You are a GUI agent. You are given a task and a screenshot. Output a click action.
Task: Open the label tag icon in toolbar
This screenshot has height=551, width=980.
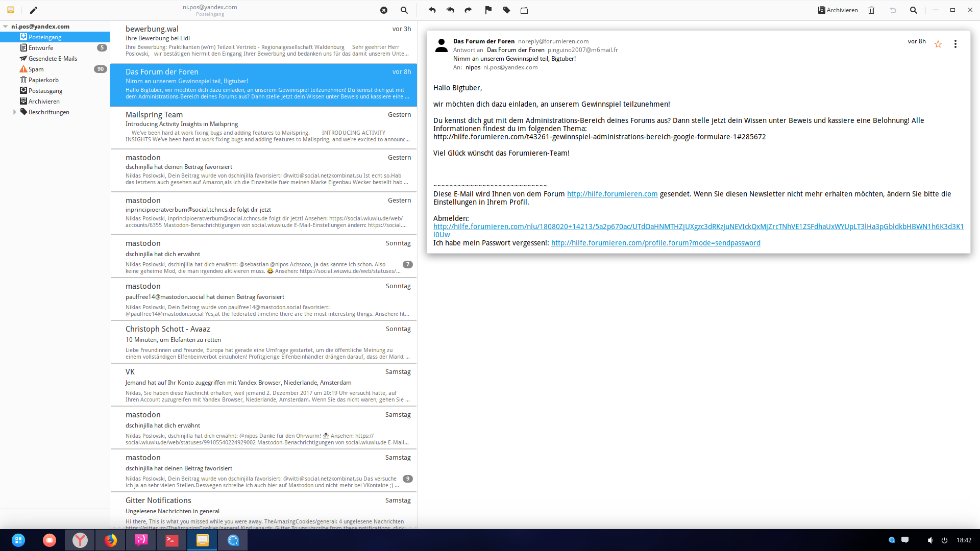click(506, 10)
